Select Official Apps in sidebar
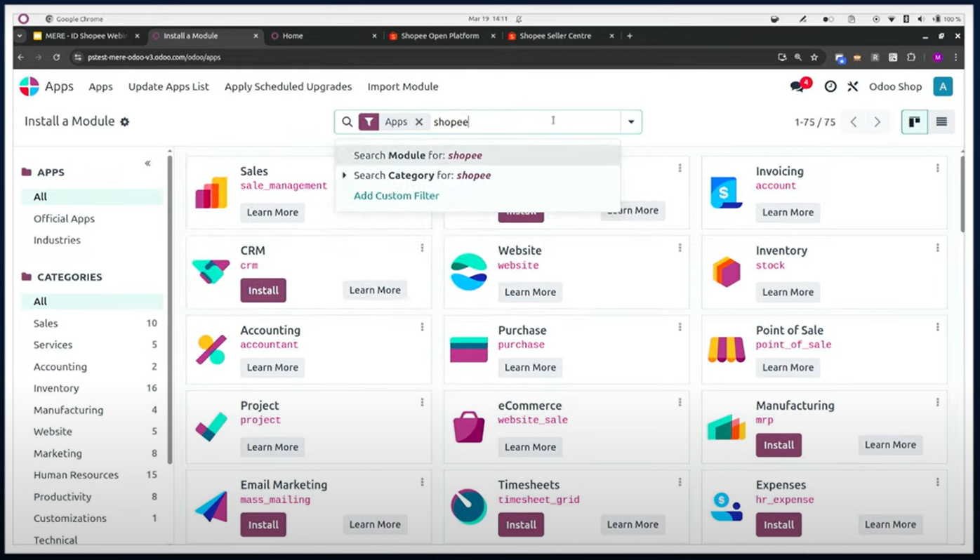980x560 pixels. pos(64,218)
